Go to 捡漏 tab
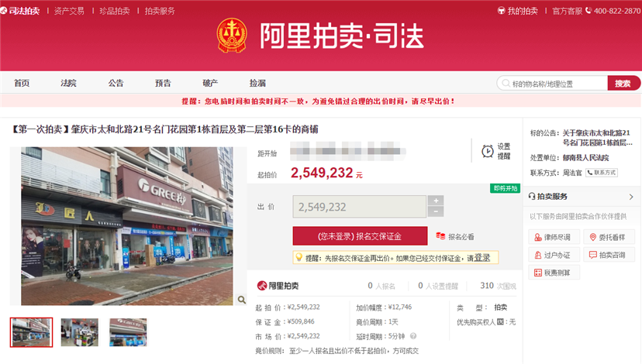 (x=257, y=83)
